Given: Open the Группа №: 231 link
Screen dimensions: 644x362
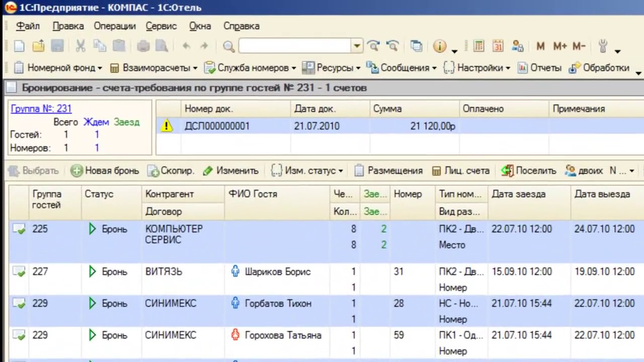Looking at the screenshot, I should [41, 109].
